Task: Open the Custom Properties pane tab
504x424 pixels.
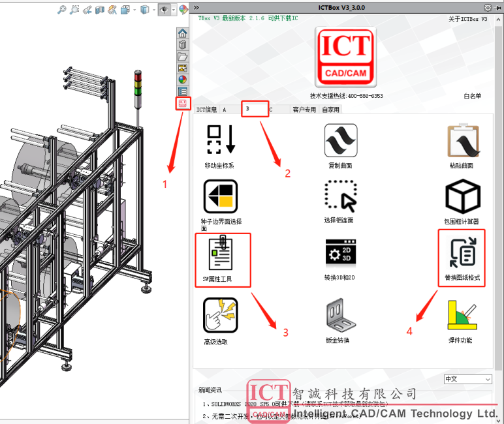Action: point(183,91)
